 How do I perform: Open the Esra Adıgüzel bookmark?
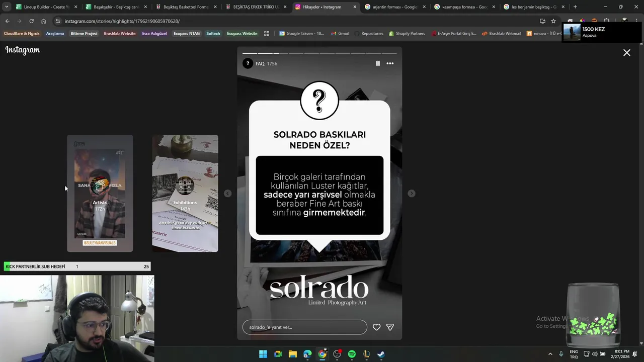click(154, 34)
